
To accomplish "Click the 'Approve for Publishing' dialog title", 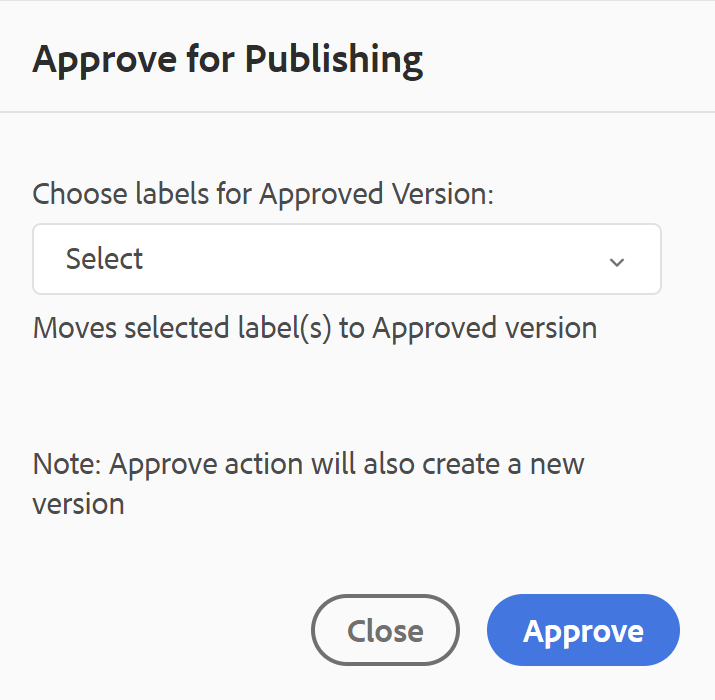I will 228,60.
